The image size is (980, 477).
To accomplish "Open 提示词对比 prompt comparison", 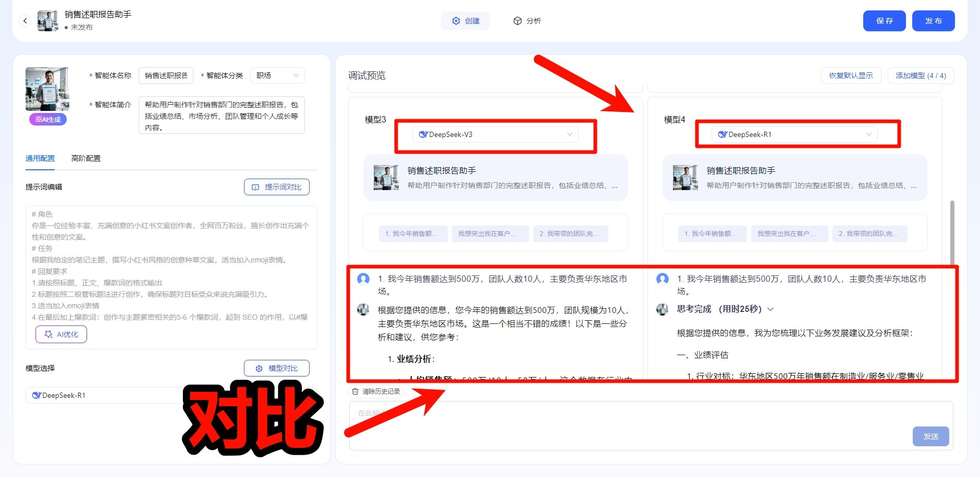I will pos(276,186).
